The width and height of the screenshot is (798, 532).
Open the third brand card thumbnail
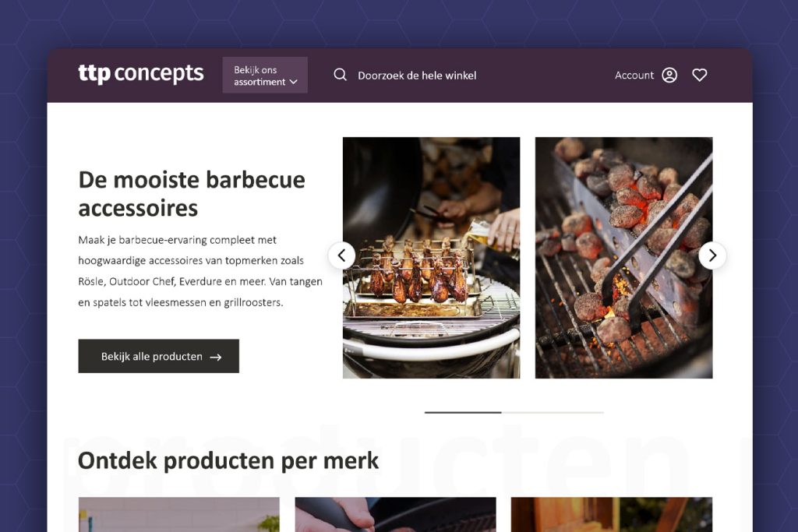[x=612, y=515]
